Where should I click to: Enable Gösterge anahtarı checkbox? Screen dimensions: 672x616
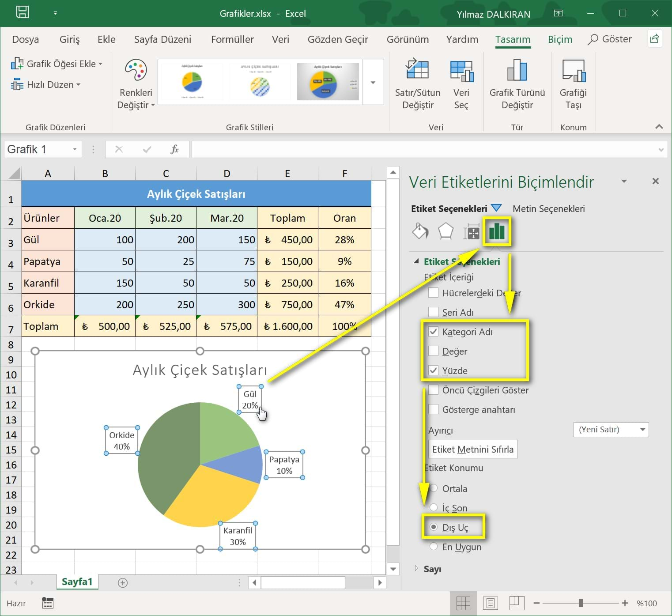click(434, 409)
